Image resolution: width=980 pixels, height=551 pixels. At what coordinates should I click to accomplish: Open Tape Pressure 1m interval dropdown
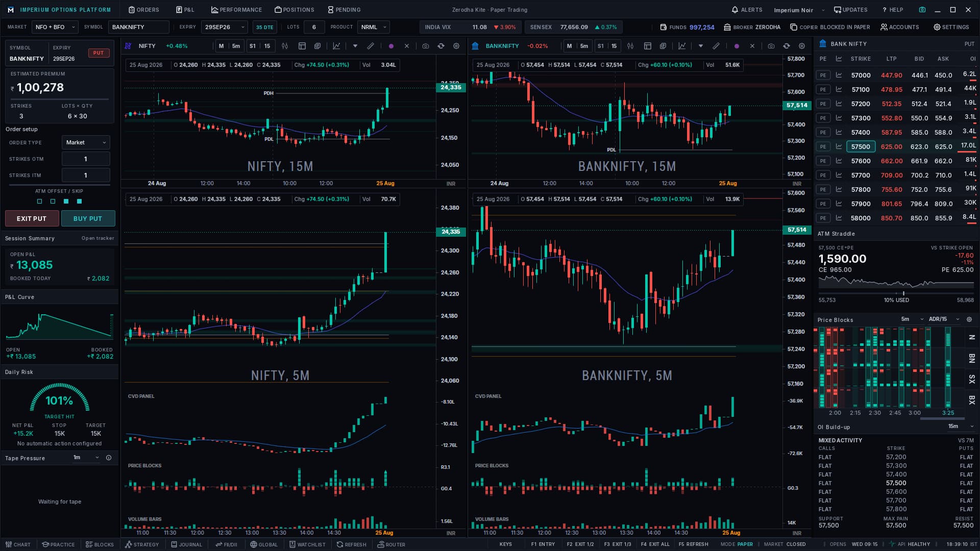pos(86,458)
